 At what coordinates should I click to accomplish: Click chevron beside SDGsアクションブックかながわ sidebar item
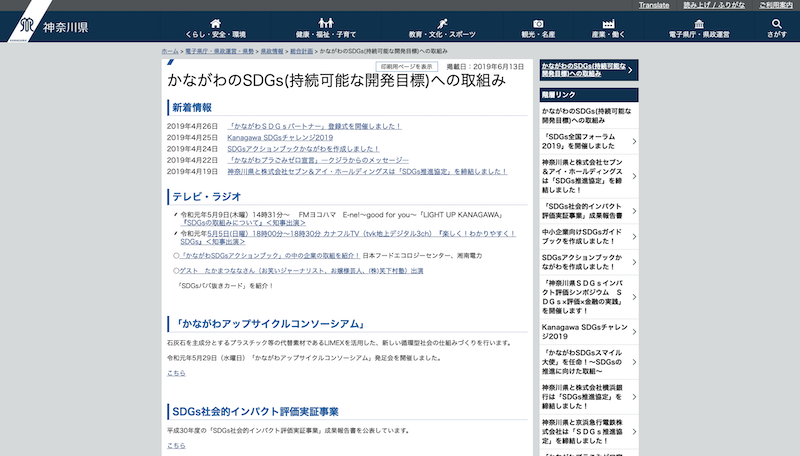click(634, 262)
